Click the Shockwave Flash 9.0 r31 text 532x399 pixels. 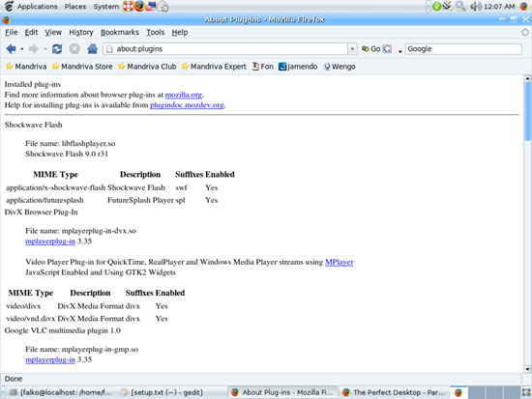(x=67, y=154)
